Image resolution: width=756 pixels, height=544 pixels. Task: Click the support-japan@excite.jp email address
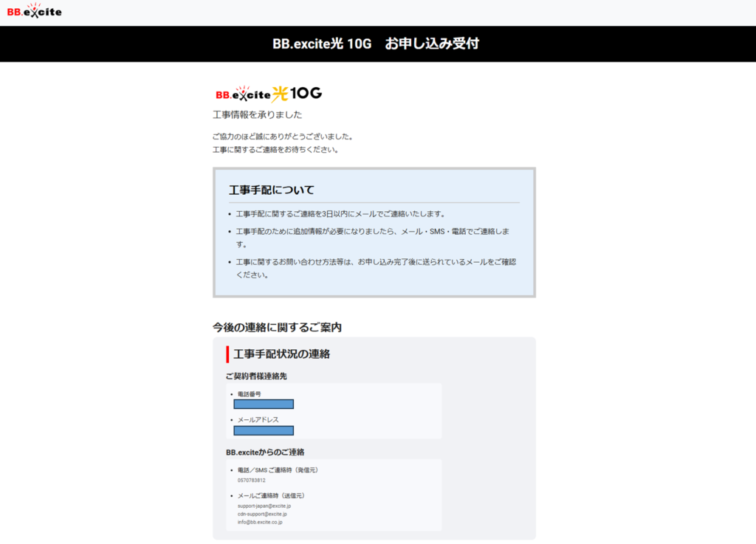[264, 506]
